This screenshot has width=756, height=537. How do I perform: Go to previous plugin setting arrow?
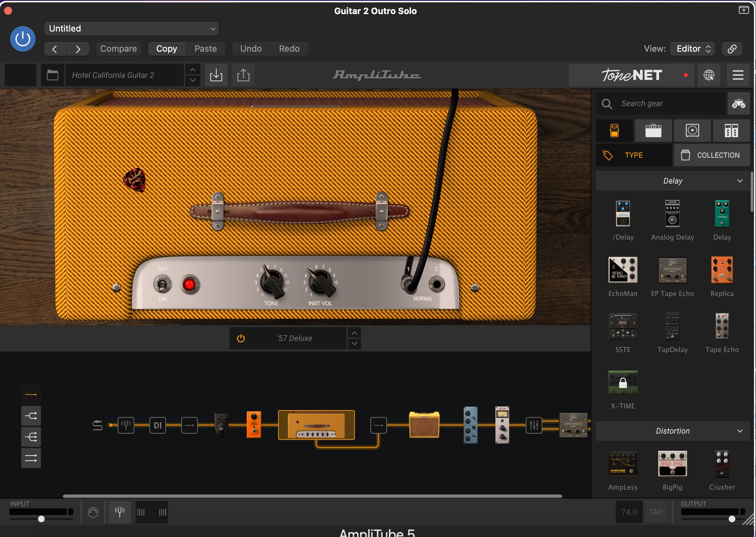(x=55, y=49)
